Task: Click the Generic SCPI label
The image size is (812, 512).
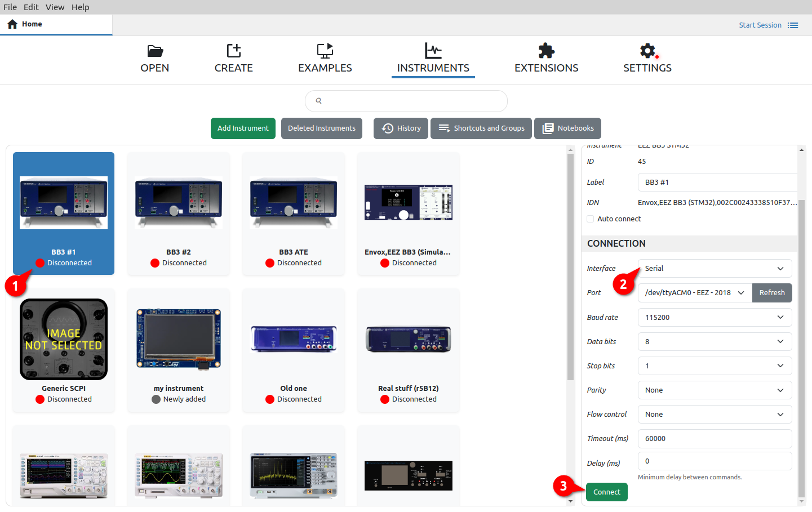Action: 64,389
